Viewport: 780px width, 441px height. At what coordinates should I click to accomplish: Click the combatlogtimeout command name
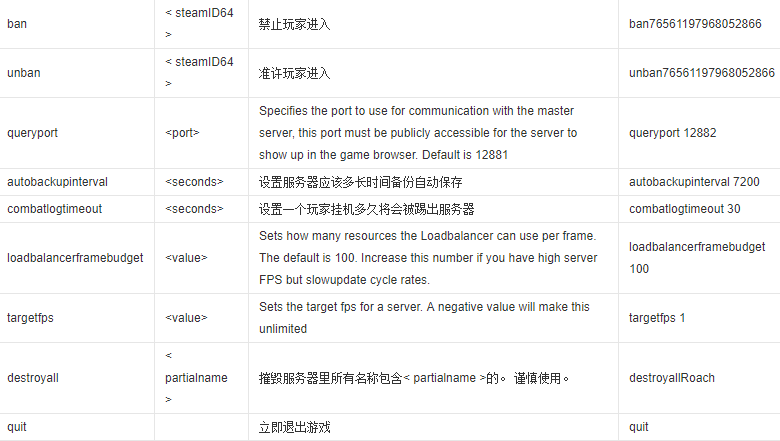54,209
